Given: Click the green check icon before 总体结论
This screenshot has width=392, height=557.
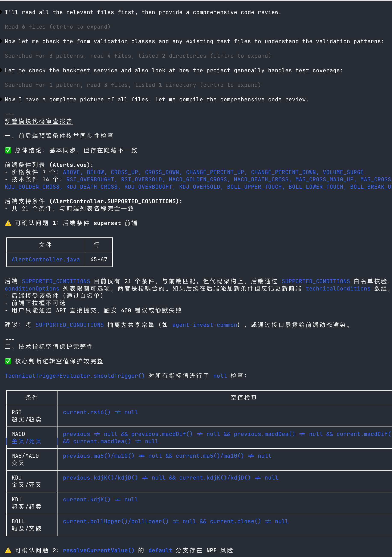Looking at the screenshot, I should 8,150.
